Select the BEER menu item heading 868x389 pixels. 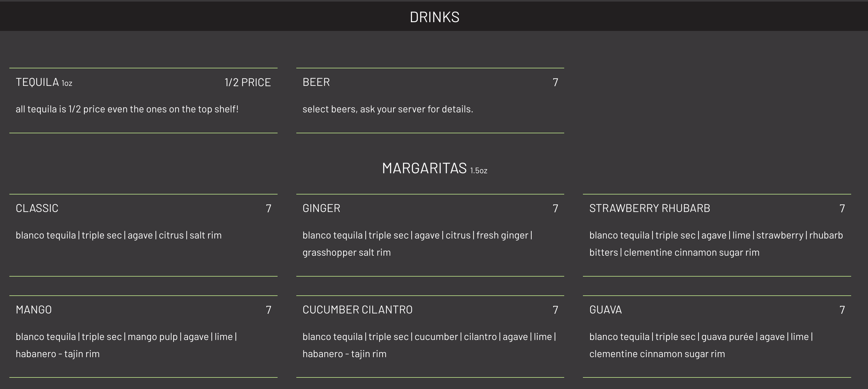tap(316, 82)
